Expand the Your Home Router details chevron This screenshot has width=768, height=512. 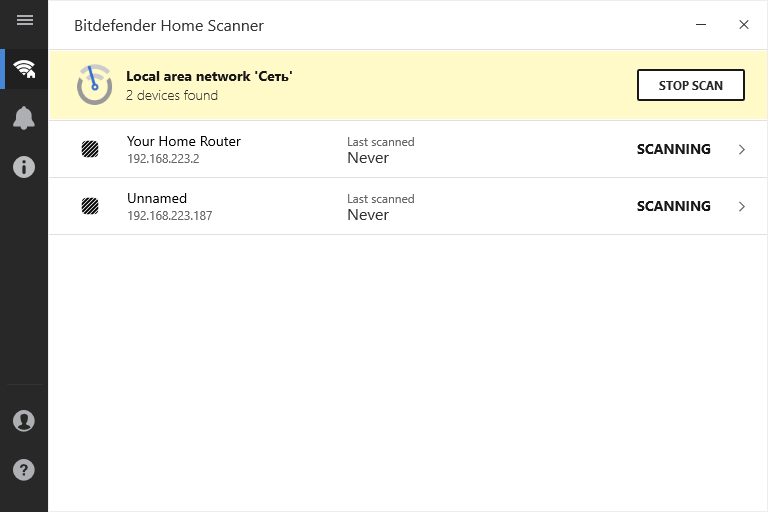click(x=742, y=149)
